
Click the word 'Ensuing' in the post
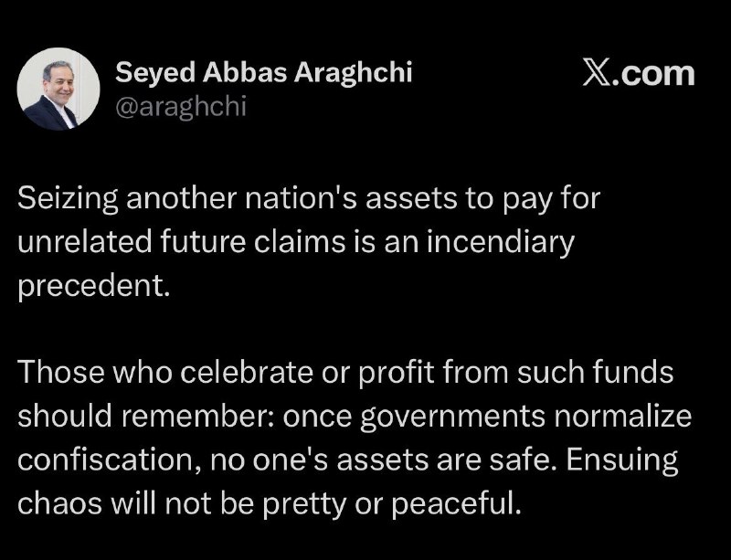pos(622,460)
